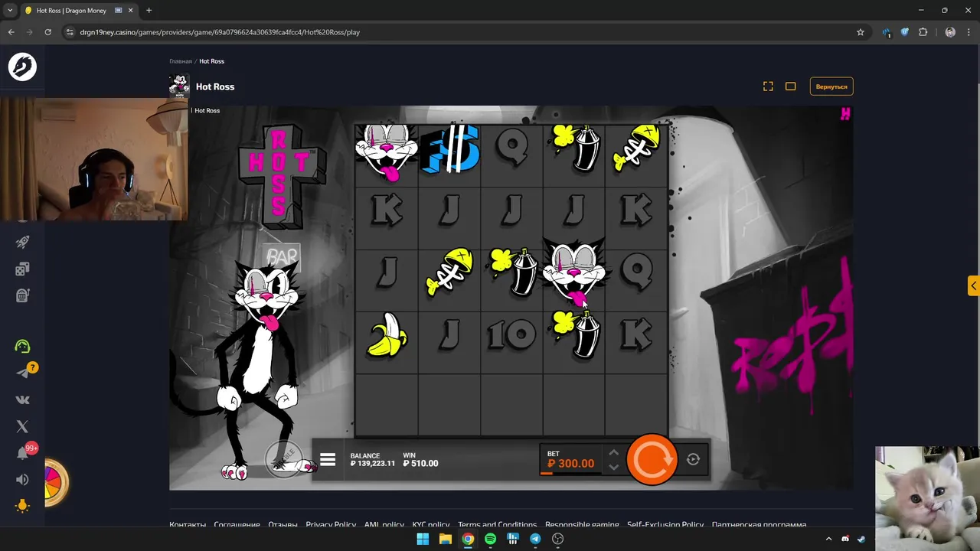
Task: Open the Chrome three-dot menu
Action: [x=969, y=32]
